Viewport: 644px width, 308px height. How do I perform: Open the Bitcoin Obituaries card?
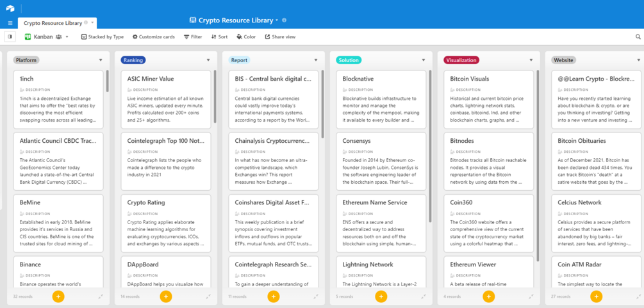tap(596, 161)
